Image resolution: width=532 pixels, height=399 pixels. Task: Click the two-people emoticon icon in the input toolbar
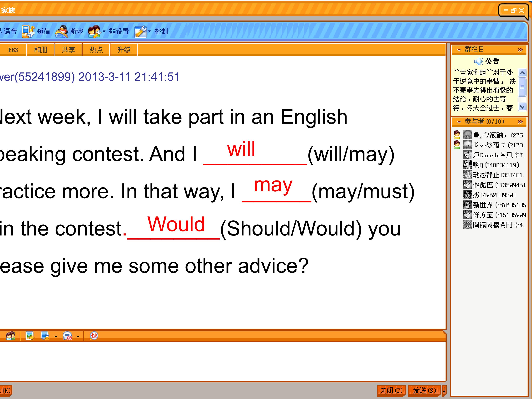[x=11, y=335]
